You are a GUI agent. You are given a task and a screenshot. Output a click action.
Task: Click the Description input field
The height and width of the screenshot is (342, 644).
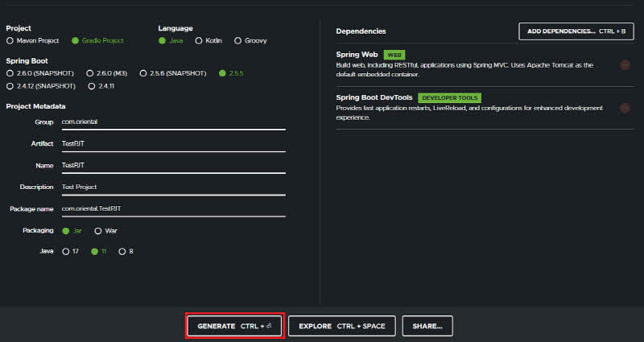point(173,187)
